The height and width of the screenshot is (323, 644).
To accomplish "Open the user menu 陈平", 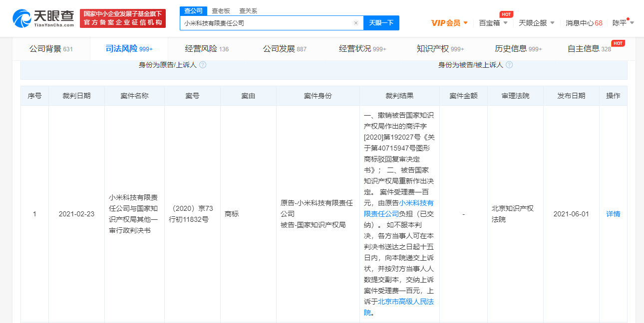I will [x=623, y=23].
